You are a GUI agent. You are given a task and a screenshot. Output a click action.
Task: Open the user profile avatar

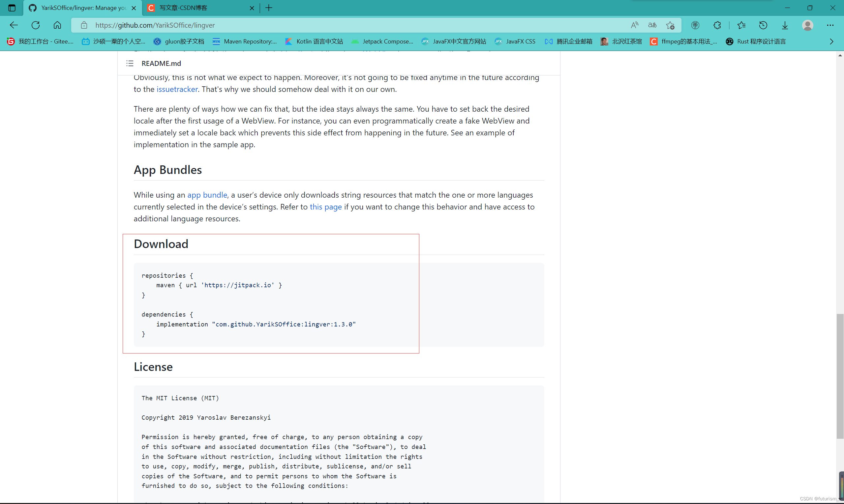808,25
